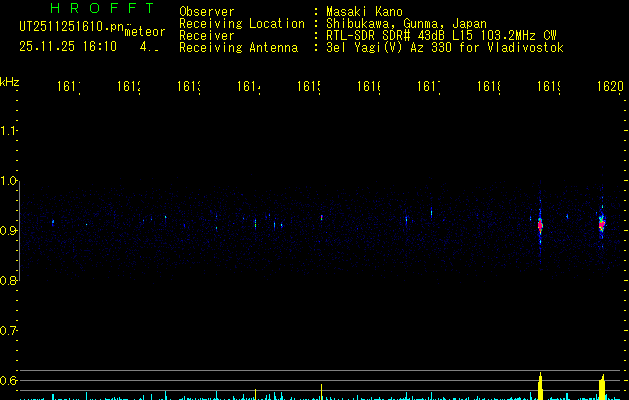Screen dimensions: 629x400
Task: Select the date stamp 25.11.25 16:10
Action: [x=68, y=47]
